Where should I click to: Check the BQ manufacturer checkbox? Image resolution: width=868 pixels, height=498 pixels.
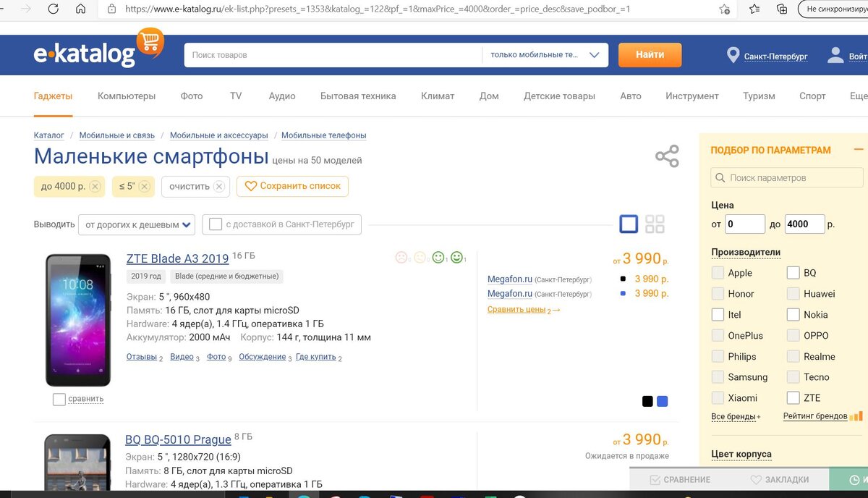(793, 273)
